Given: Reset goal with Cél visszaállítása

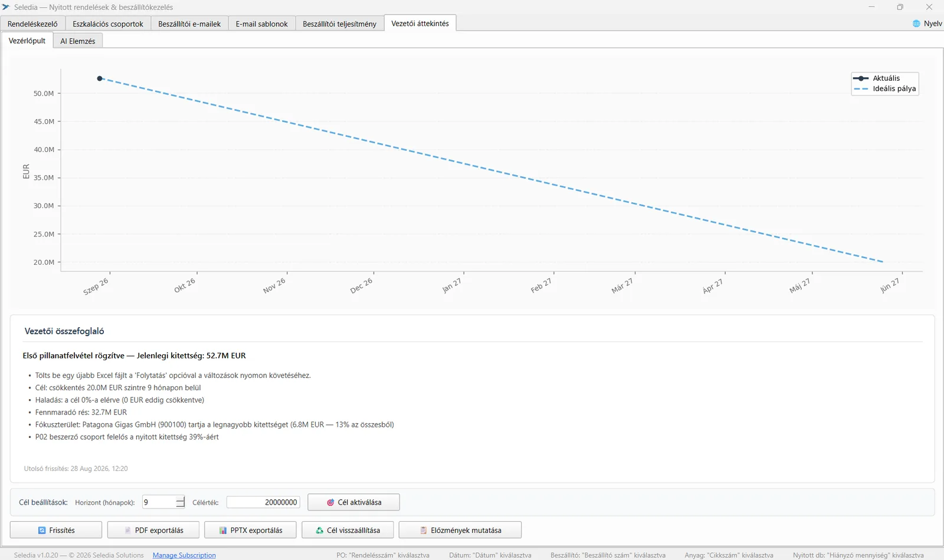Looking at the screenshot, I should tap(348, 530).
